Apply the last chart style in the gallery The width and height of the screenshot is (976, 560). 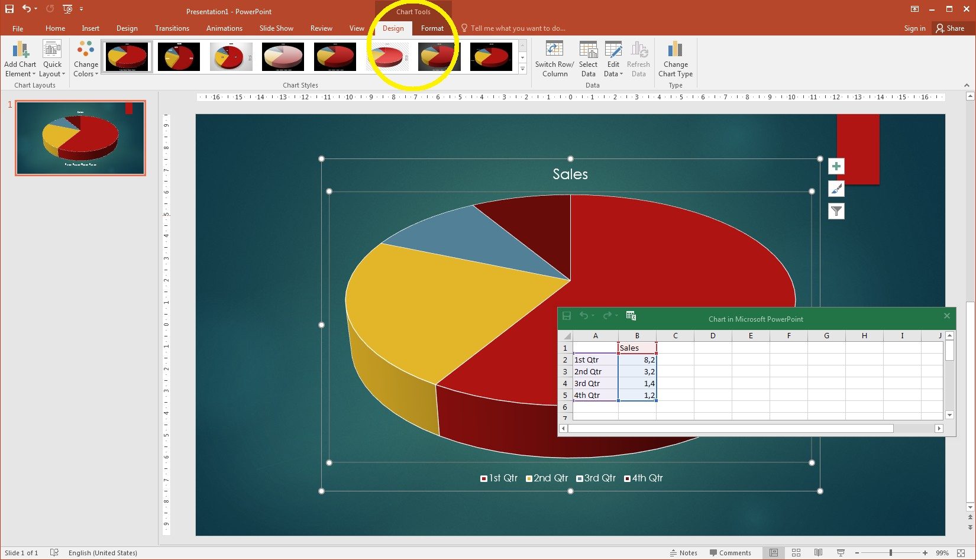coord(491,57)
